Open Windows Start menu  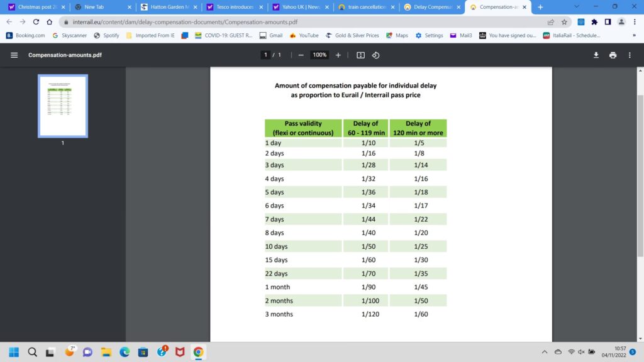tap(14, 352)
